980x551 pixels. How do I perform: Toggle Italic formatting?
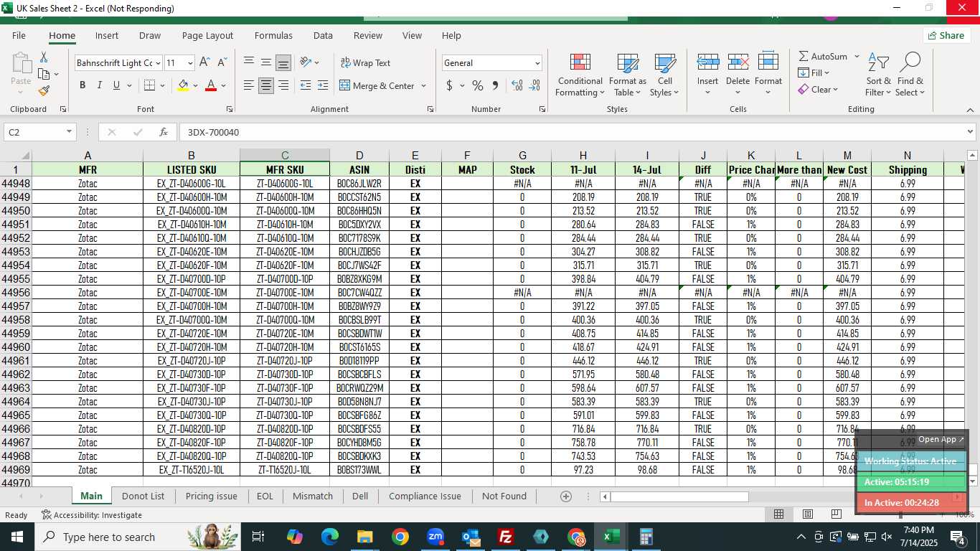(x=100, y=85)
